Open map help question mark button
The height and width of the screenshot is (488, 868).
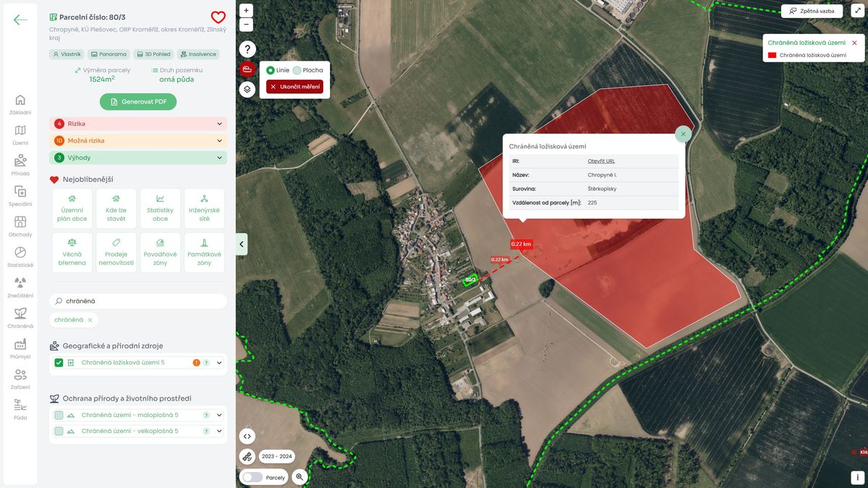pos(247,49)
